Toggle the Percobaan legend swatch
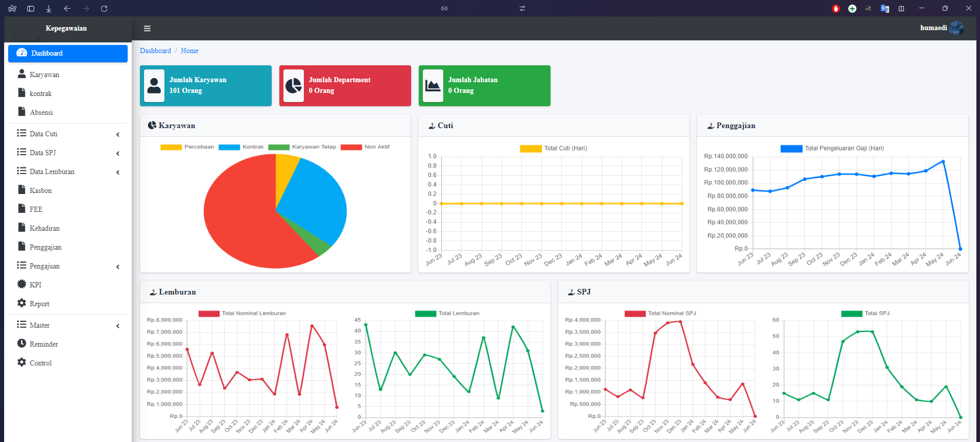980x442 pixels. pos(171,147)
